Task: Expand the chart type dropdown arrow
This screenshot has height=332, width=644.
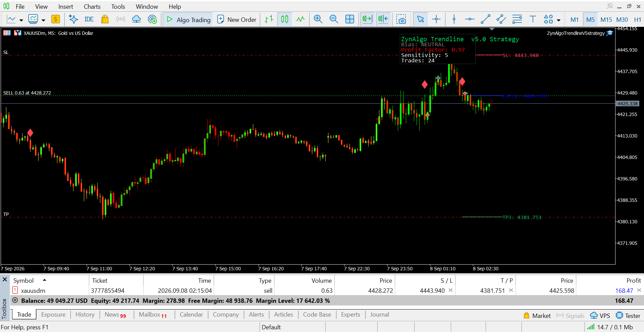Action: pyautogui.click(x=21, y=20)
